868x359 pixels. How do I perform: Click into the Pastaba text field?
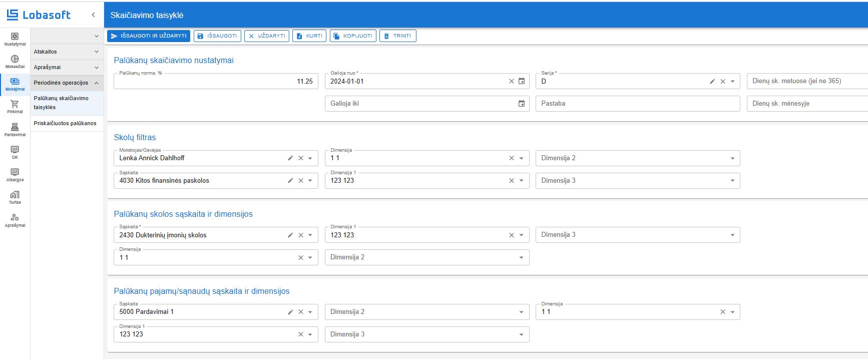(x=637, y=104)
